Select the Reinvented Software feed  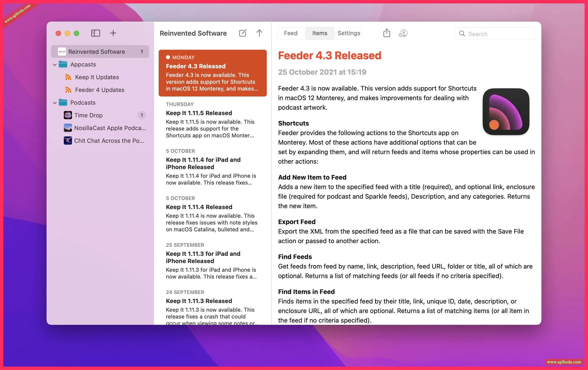(96, 52)
